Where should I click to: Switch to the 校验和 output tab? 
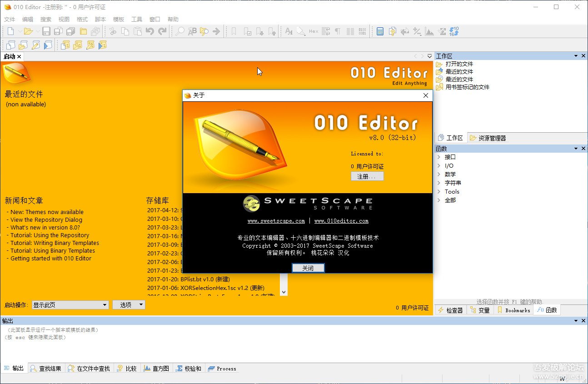coord(188,369)
